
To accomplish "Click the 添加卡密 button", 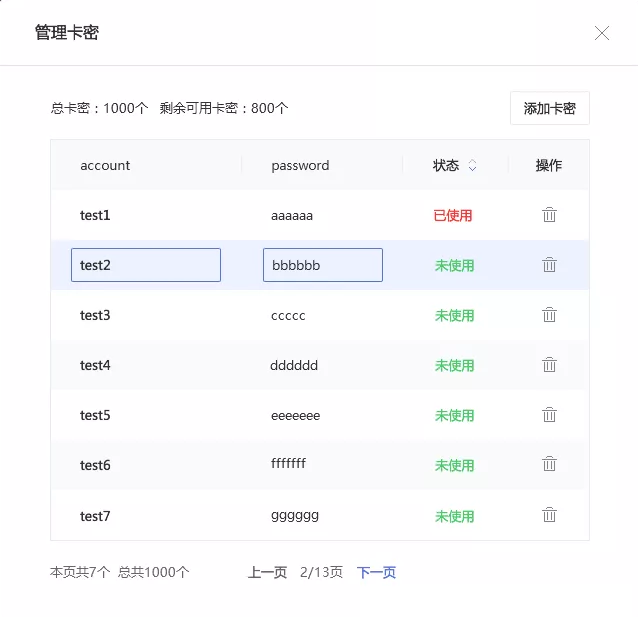I will (x=549, y=108).
